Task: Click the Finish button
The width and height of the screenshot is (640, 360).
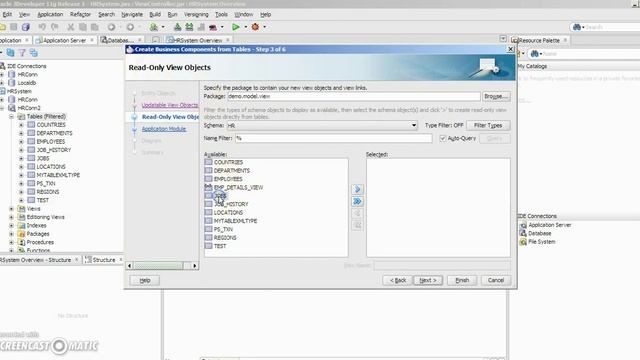Action: pyautogui.click(x=462, y=280)
